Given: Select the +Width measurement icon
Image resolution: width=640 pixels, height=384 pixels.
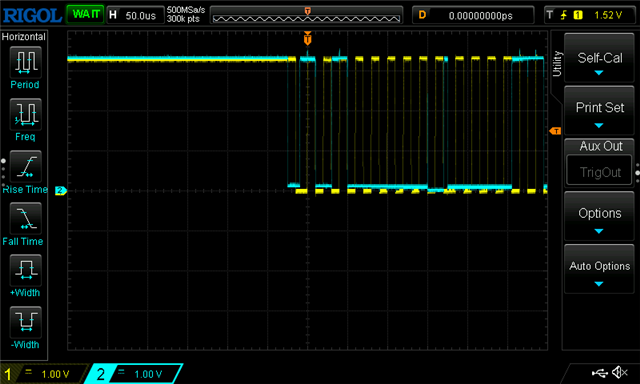Looking at the screenshot, I should point(25,270).
